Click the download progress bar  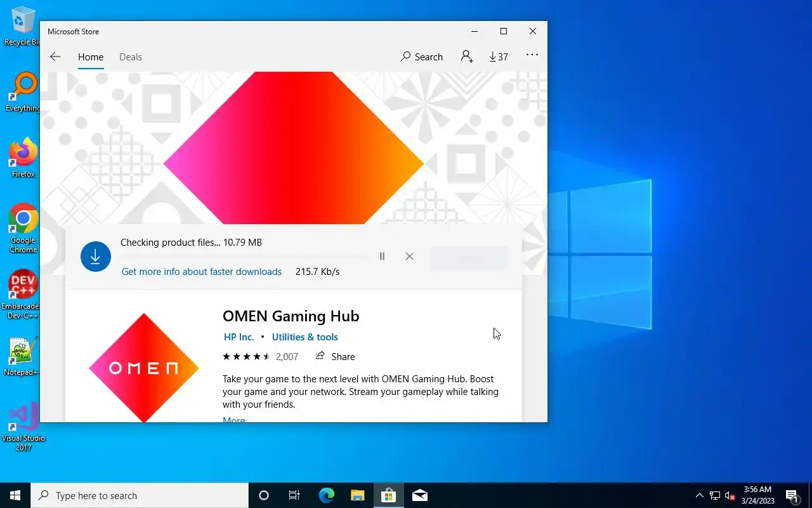pyautogui.click(x=244, y=257)
